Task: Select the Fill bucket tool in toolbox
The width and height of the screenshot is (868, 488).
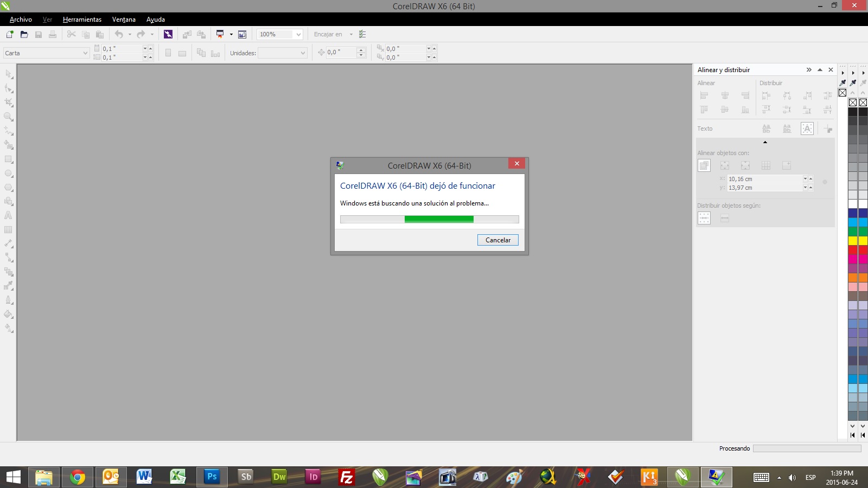Action: coord(9,314)
